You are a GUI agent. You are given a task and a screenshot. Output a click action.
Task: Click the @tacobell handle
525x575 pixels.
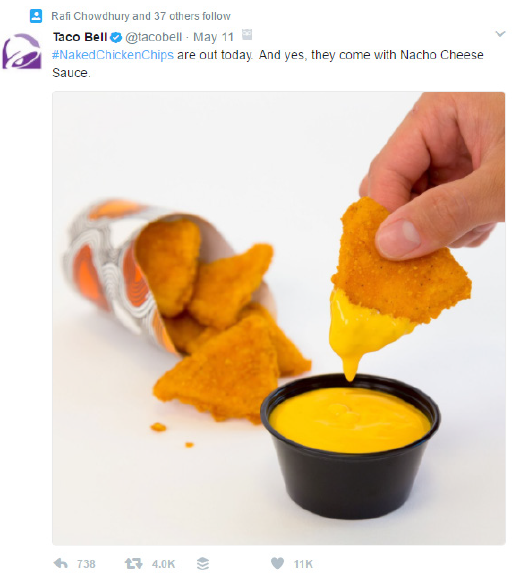[x=154, y=37]
